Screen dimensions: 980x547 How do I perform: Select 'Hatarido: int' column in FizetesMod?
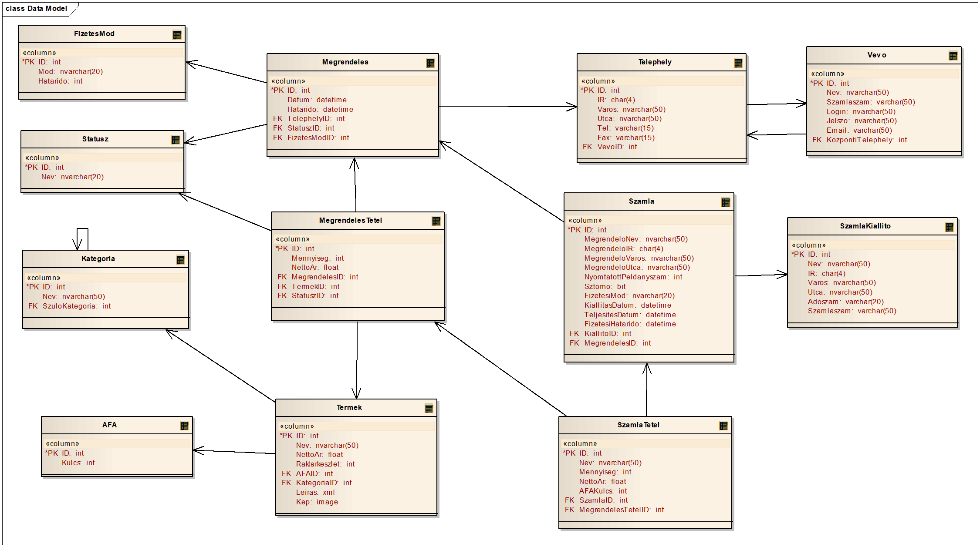(x=60, y=81)
